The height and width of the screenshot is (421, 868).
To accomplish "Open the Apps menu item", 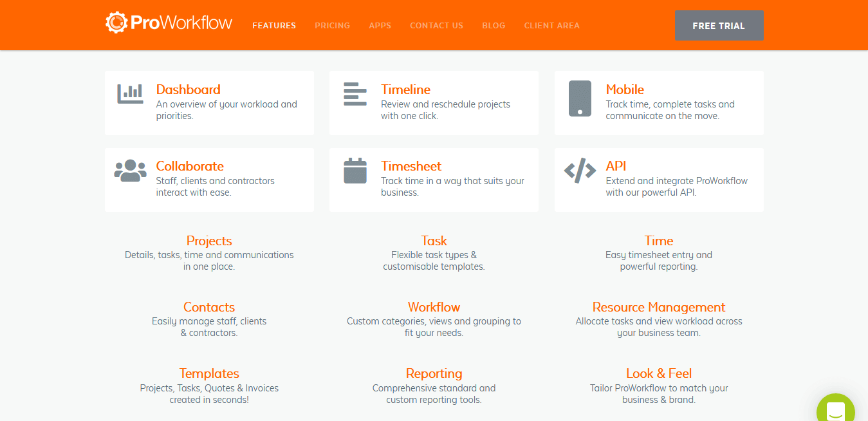I will coord(380,26).
